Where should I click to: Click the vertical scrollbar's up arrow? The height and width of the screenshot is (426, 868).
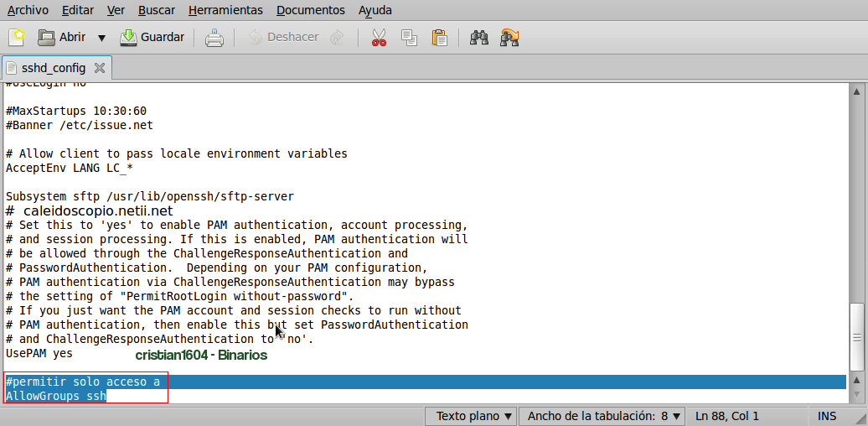(856, 91)
